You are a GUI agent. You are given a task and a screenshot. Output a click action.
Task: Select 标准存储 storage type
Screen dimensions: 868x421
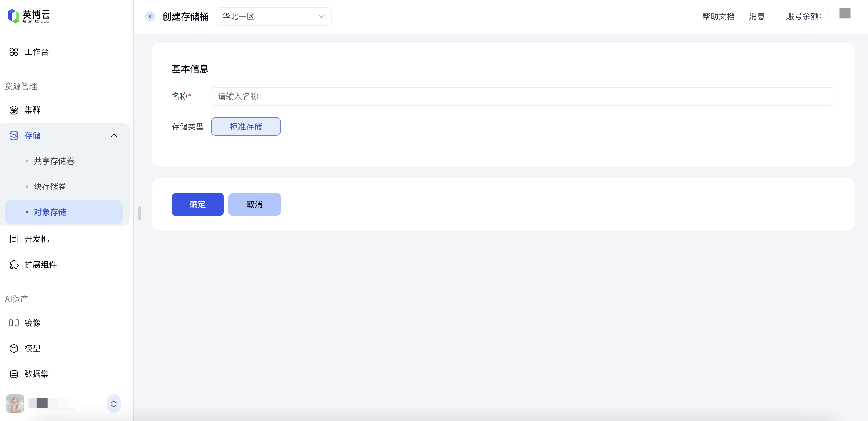pyautogui.click(x=246, y=126)
